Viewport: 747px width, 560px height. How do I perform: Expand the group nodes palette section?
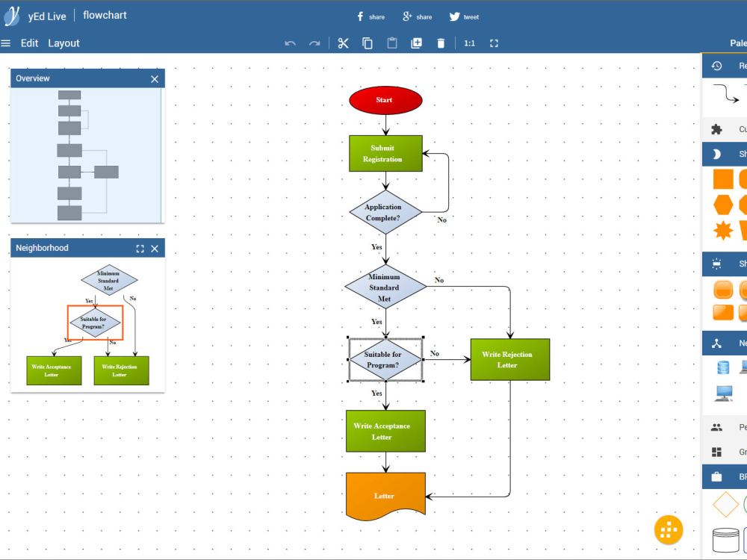point(725,452)
